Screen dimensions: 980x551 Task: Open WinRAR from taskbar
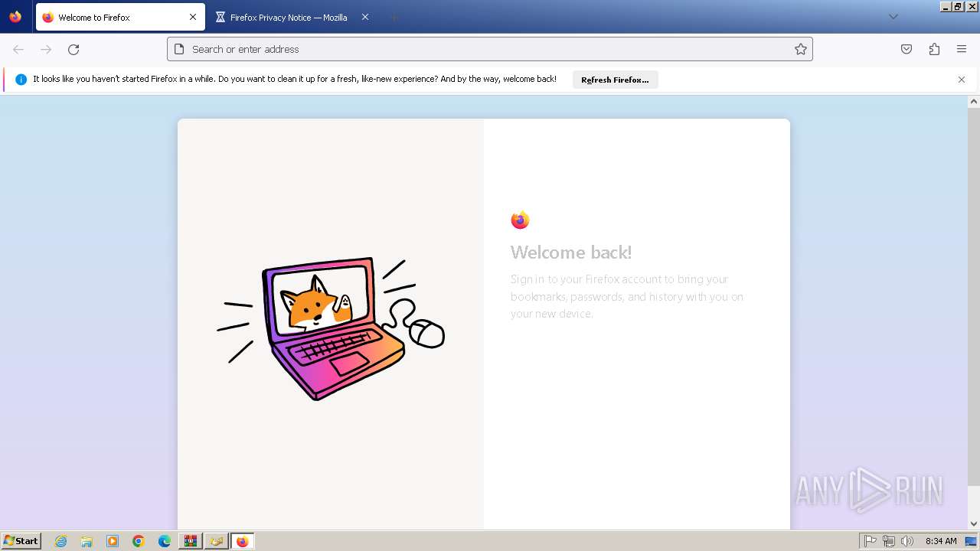(x=190, y=541)
